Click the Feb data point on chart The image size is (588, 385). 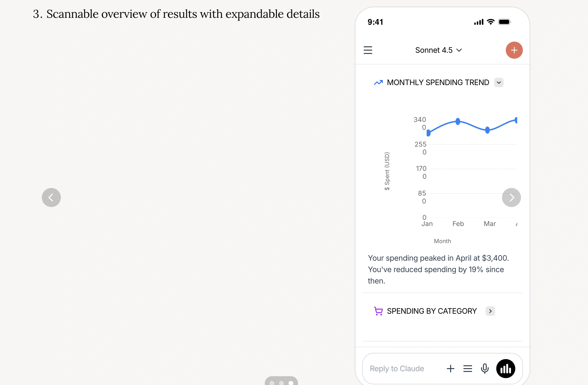458,121
